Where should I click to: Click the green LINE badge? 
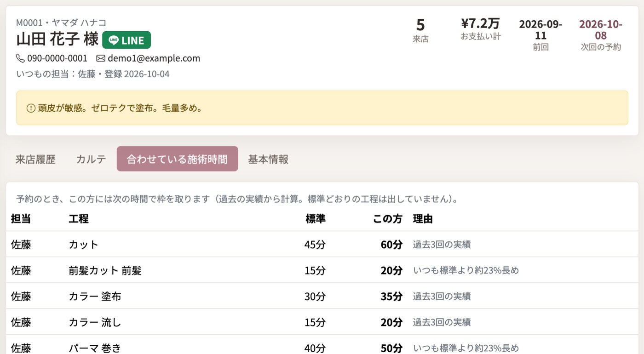[126, 40]
